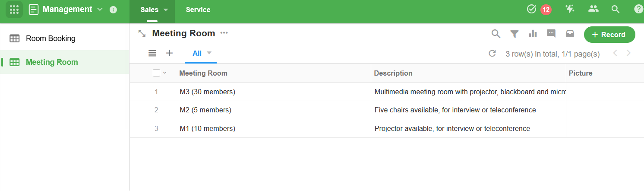Viewport: 644px width, 191px height.
Task: Open the filter funnel icon
Action: 515,34
